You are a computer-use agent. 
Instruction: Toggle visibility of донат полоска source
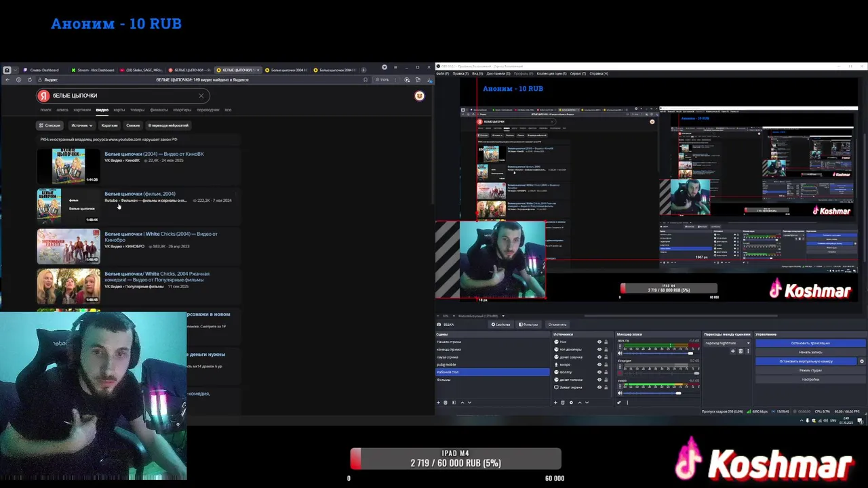click(599, 380)
